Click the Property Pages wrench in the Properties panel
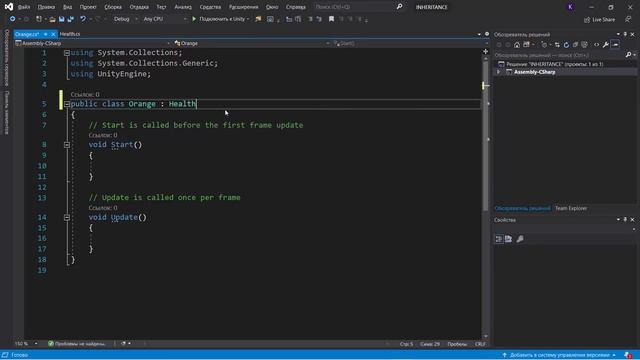 520,239
